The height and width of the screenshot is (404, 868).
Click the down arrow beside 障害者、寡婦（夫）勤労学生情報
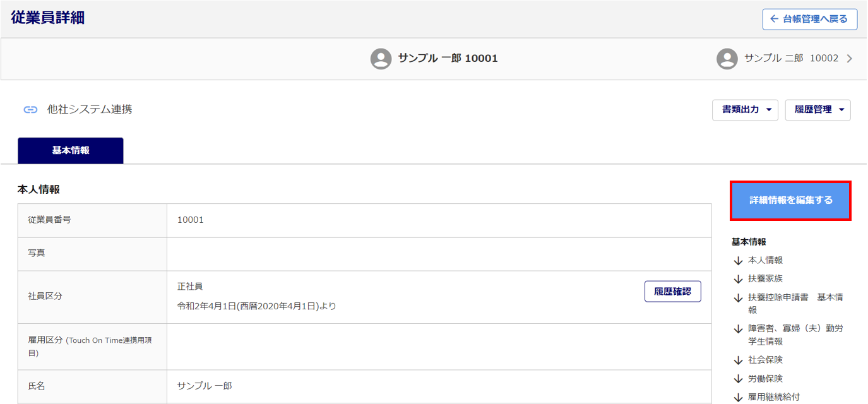(x=738, y=329)
